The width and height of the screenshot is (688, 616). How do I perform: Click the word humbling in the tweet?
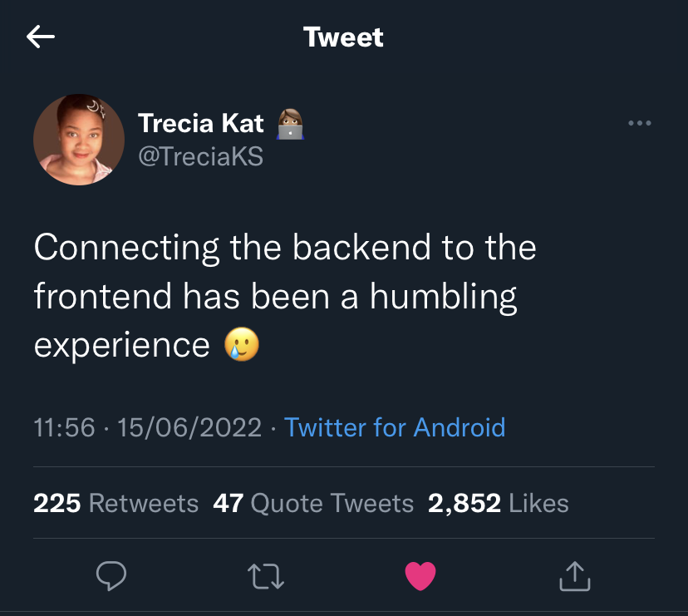443,297
